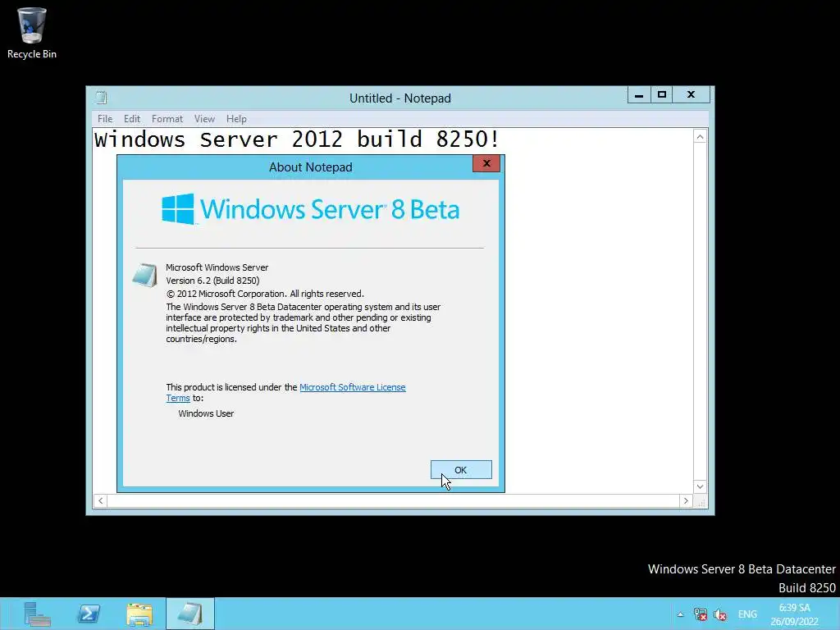
Task: Click the Untitled - Notepad title text
Action: (x=400, y=98)
